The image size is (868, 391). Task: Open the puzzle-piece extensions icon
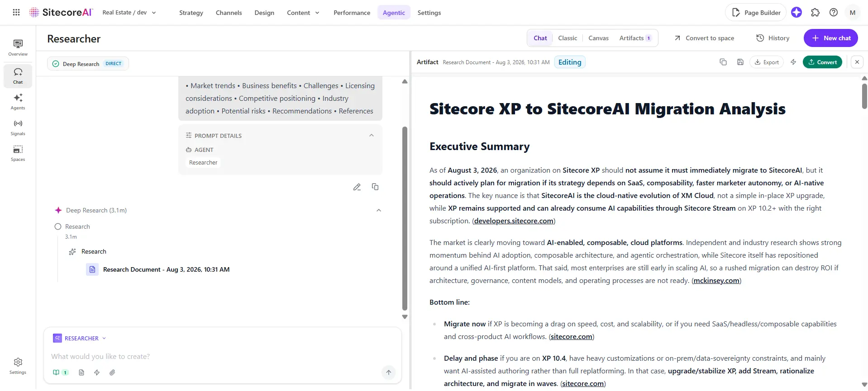click(815, 13)
